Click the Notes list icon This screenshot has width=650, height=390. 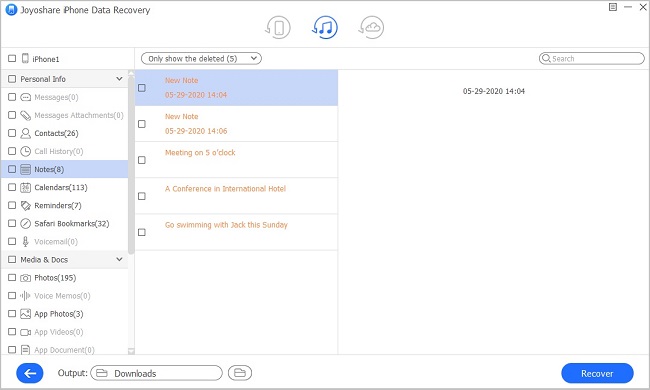tap(26, 169)
